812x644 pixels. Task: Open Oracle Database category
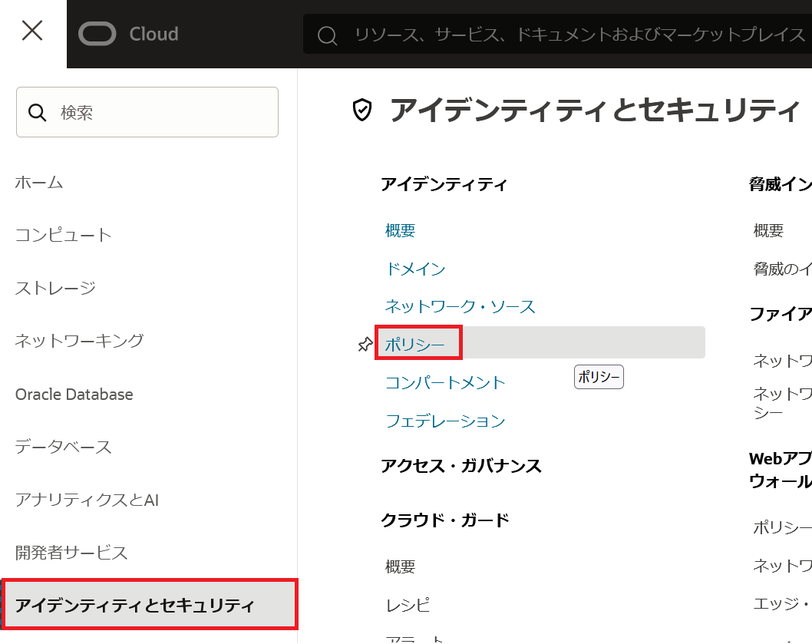(74, 395)
